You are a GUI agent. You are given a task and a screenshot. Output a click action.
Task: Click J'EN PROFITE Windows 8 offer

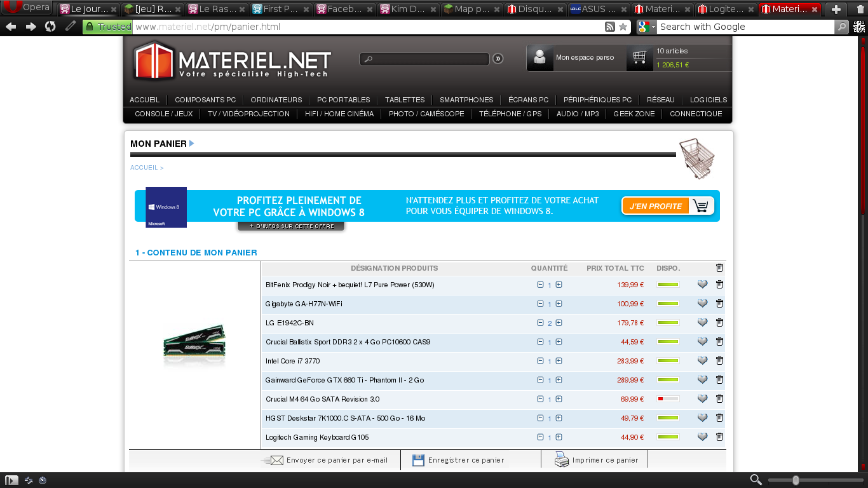pos(668,206)
